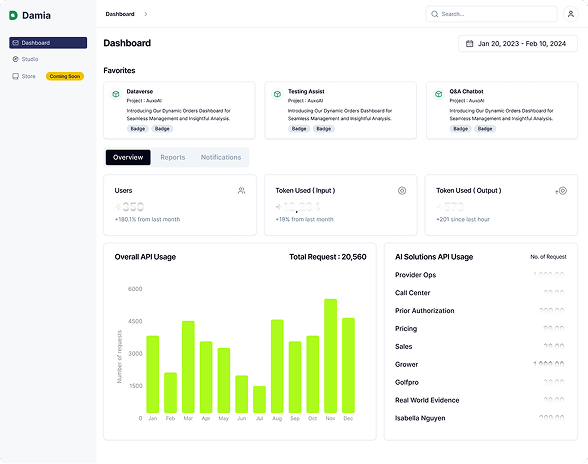Image resolution: width=588 pixels, height=464 pixels.
Task: Click second Badge on Dataverse card
Action: (x=162, y=129)
